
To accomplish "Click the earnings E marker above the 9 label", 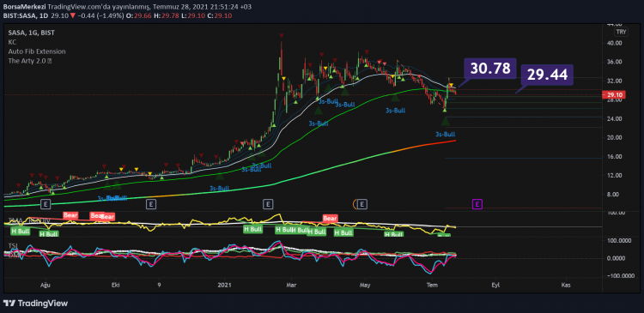I will 151,203.
